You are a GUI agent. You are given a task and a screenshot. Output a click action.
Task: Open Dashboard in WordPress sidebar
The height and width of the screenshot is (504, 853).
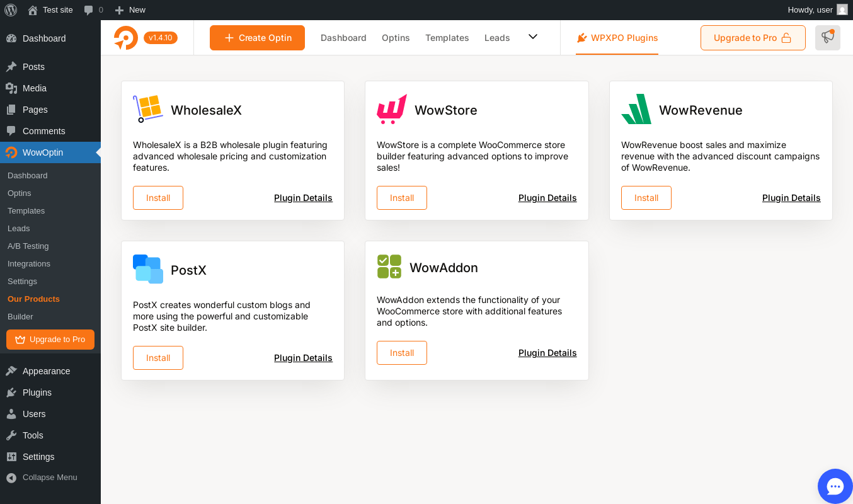click(x=50, y=38)
